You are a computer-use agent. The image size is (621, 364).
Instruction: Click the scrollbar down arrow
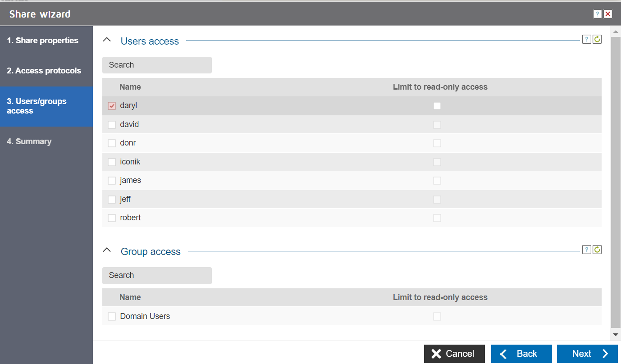(616, 334)
